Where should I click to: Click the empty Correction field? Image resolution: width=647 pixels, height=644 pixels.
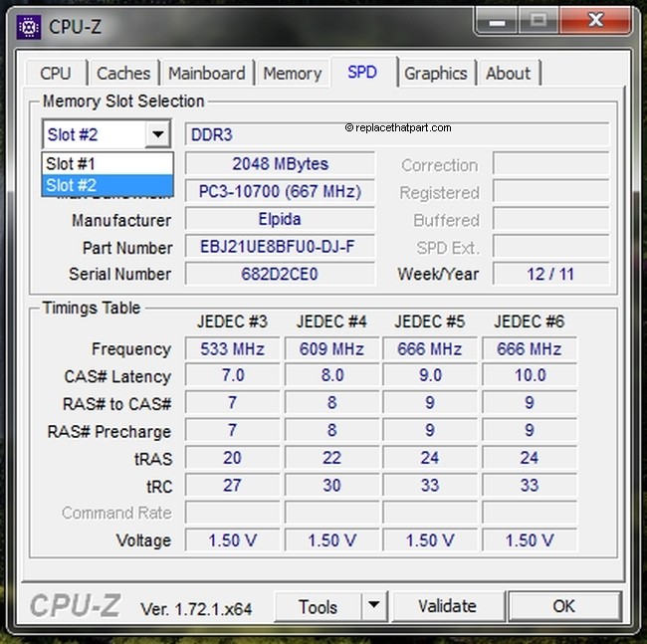[x=550, y=164]
